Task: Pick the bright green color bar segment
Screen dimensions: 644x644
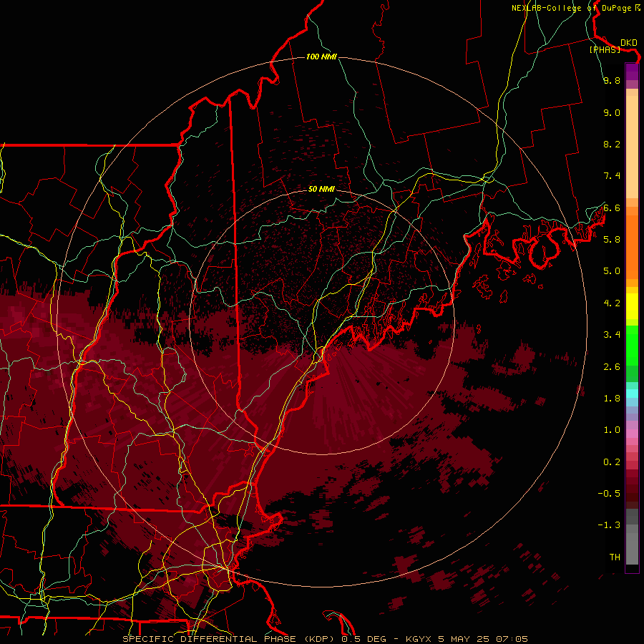Action: click(632, 345)
